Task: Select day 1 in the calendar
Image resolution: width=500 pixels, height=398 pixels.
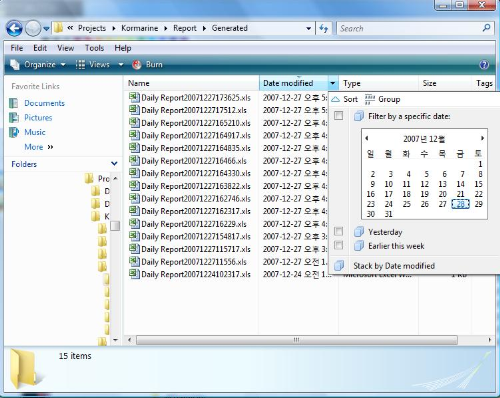Action: tap(480, 164)
